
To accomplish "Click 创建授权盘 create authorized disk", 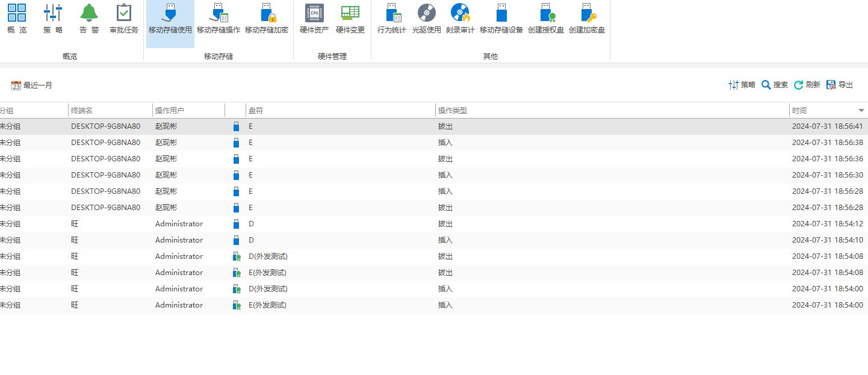I will (x=546, y=19).
